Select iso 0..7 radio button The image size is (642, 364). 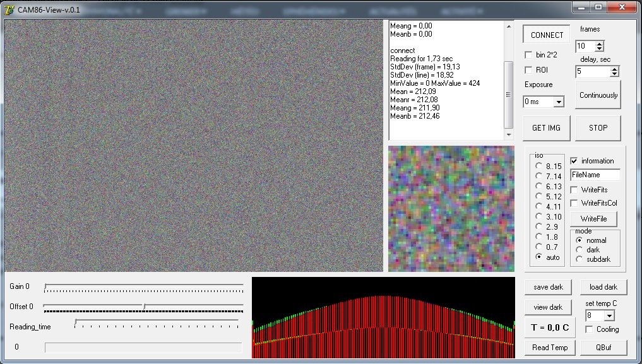(x=539, y=247)
